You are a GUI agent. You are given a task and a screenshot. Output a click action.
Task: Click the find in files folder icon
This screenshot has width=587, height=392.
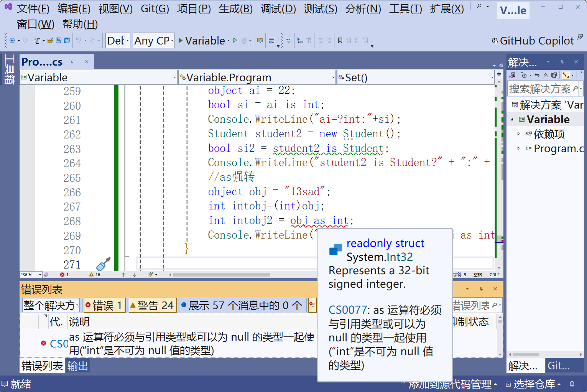(x=260, y=40)
